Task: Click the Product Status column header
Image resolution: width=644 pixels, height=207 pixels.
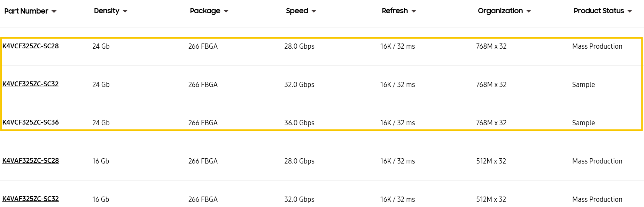Action: coord(600,11)
